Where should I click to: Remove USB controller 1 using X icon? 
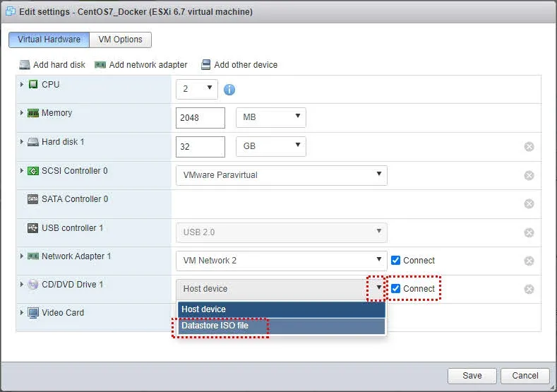point(529,232)
